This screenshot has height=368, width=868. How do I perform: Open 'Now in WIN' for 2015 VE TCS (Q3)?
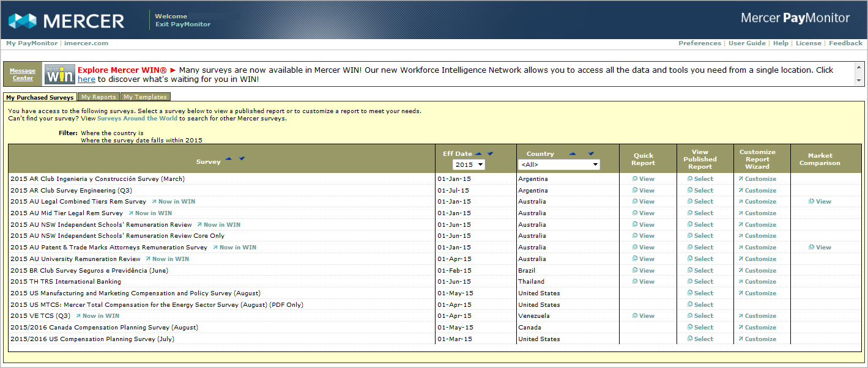97,316
